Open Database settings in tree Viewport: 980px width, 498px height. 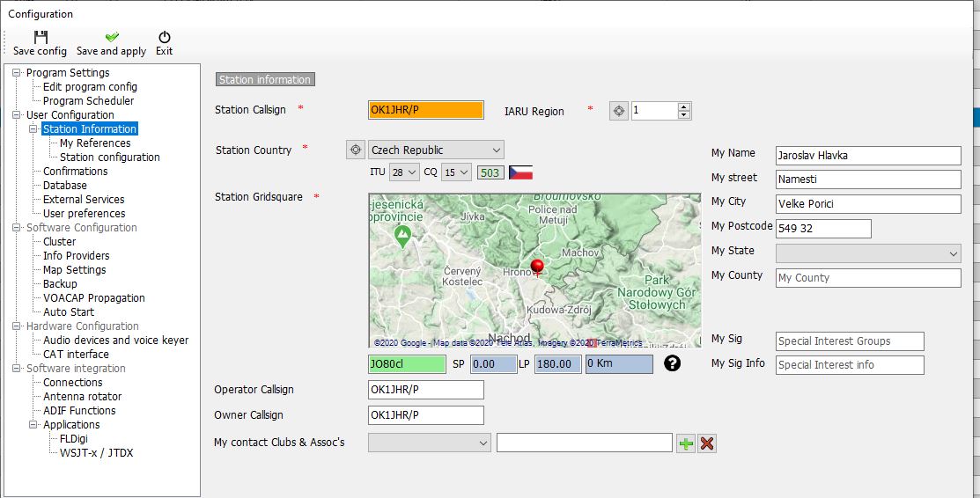click(65, 185)
